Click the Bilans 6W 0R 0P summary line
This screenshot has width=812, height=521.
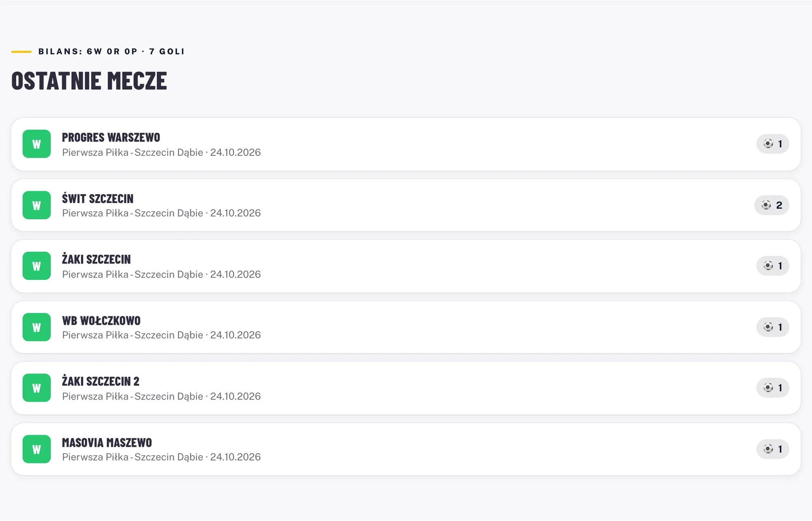[111, 52]
